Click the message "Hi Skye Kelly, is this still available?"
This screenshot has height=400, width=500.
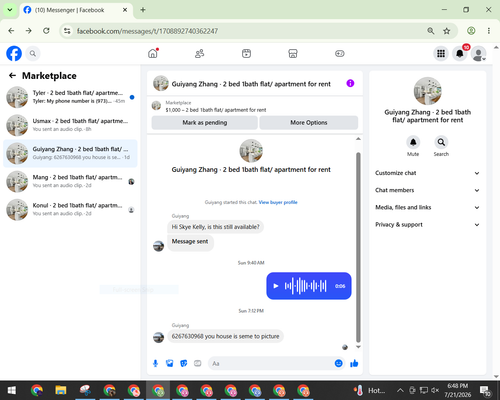point(215,227)
